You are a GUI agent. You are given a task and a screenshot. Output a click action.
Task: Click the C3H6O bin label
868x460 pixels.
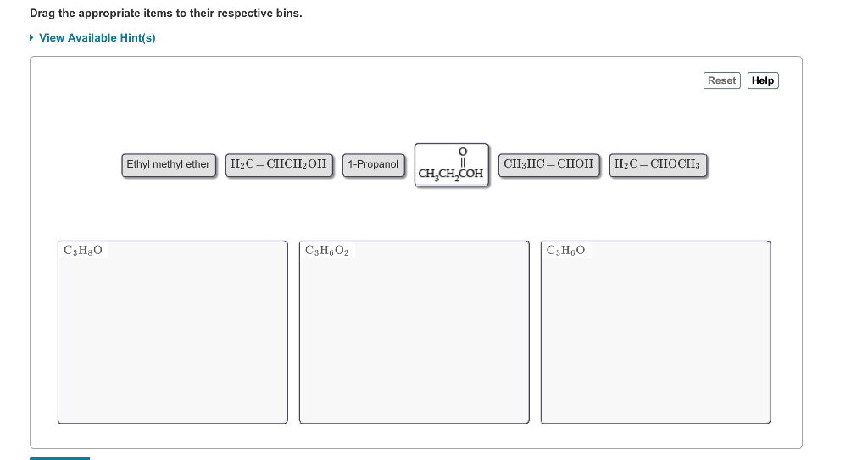(565, 250)
